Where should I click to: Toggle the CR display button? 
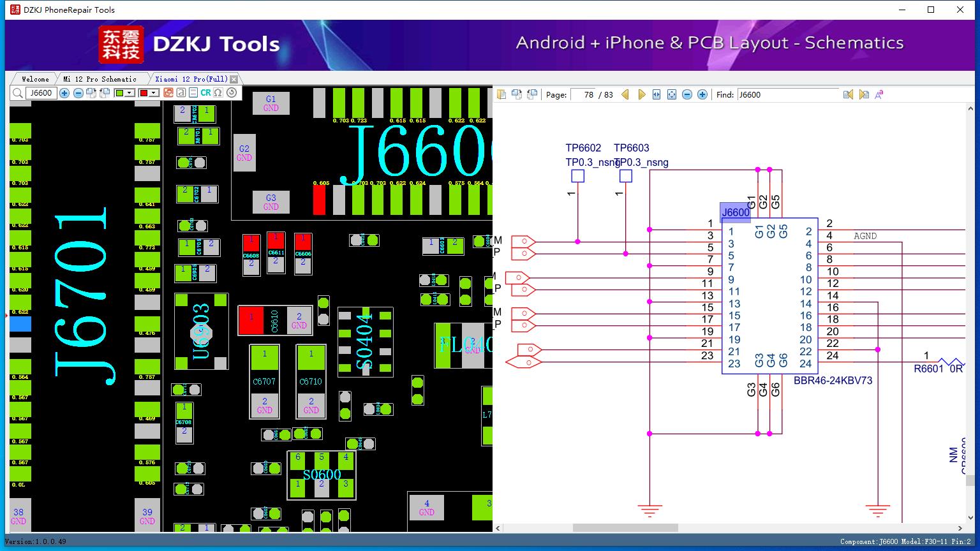point(205,93)
